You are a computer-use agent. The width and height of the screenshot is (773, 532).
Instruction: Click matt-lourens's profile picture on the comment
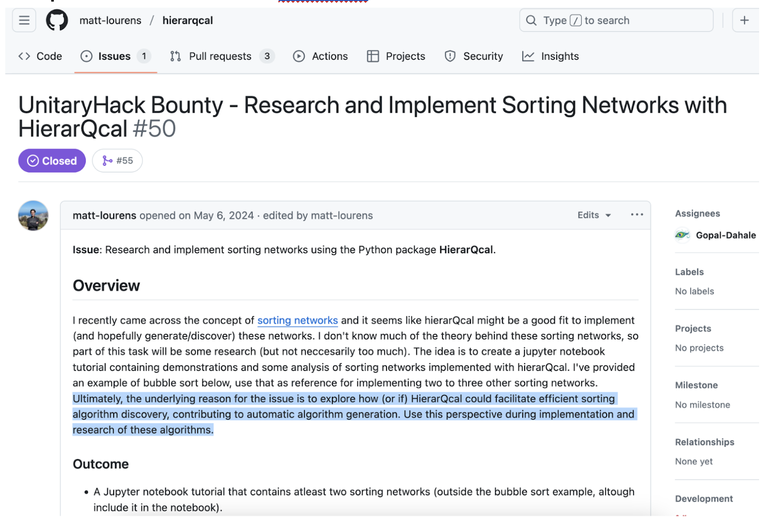(x=33, y=216)
